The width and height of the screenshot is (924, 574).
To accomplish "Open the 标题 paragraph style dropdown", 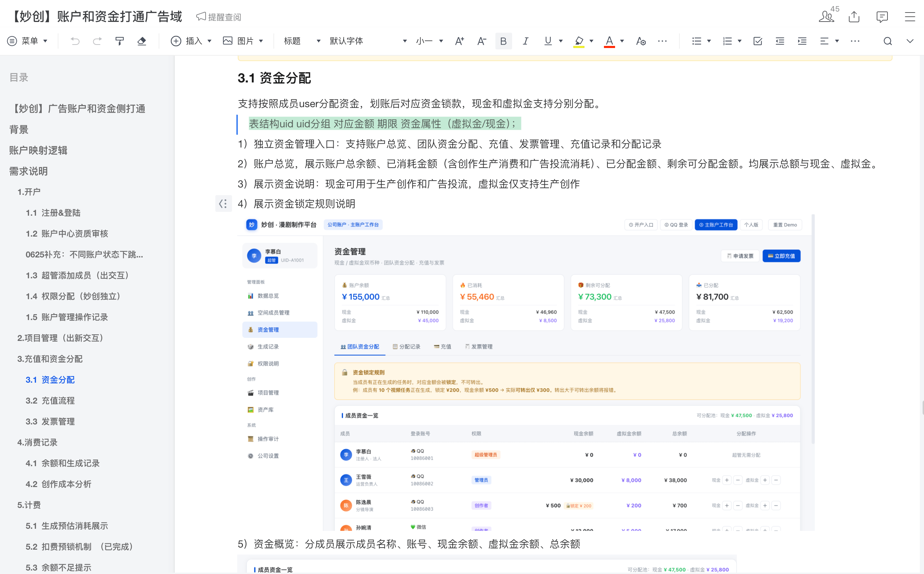I will click(302, 41).
